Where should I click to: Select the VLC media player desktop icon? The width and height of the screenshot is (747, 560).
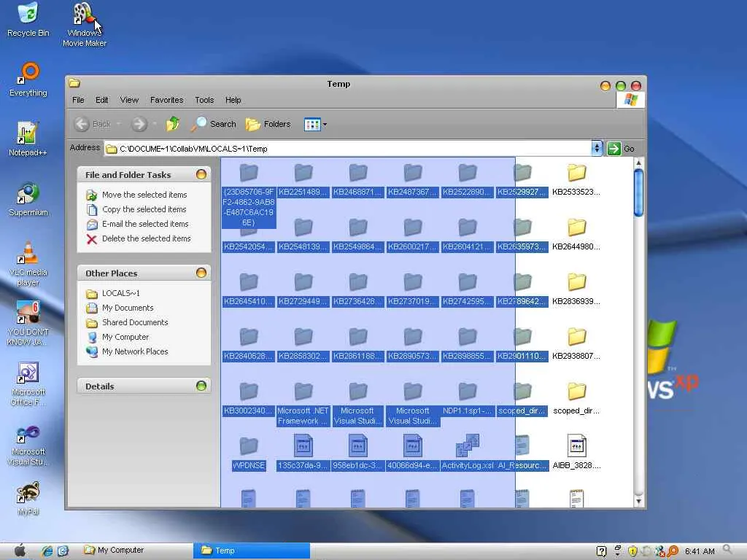(x=28, y=264)
